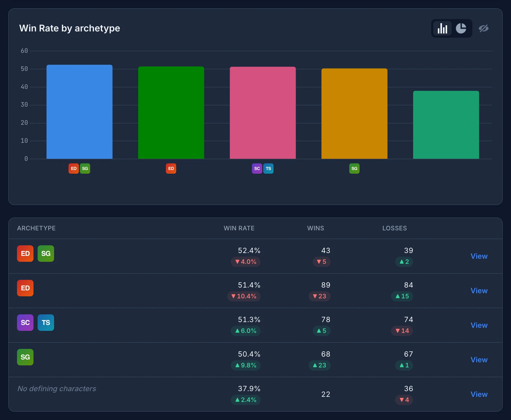Click the 89 wins value
Image resolution: width=511 pixels, height=420 pixels.
[x=326, y=285]
